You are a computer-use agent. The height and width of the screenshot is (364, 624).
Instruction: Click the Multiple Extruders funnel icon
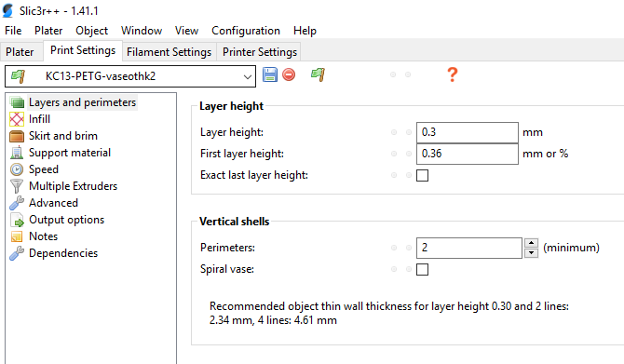point(17,186)
